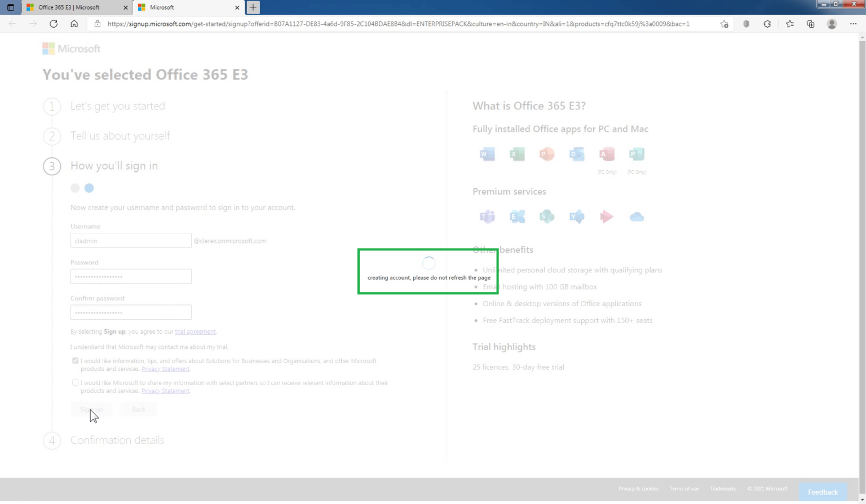
Task: Open the trial agreement link
Action: coord(195,331)
